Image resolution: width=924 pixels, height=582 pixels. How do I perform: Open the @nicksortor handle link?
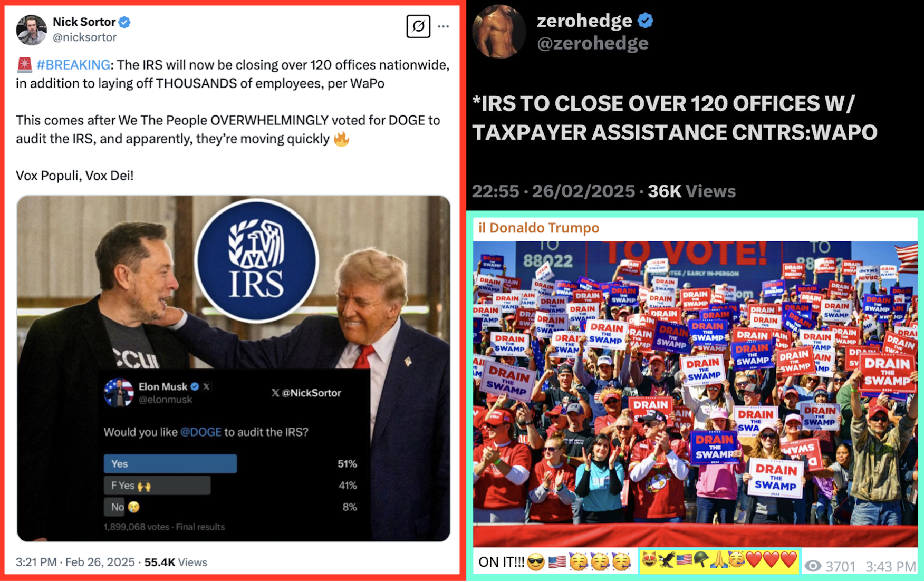[84, 37]
